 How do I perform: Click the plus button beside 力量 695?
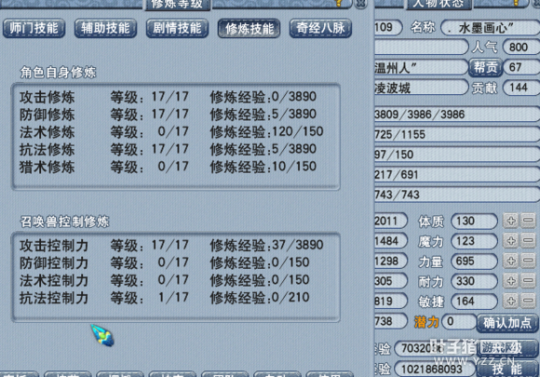pos(511,261)
